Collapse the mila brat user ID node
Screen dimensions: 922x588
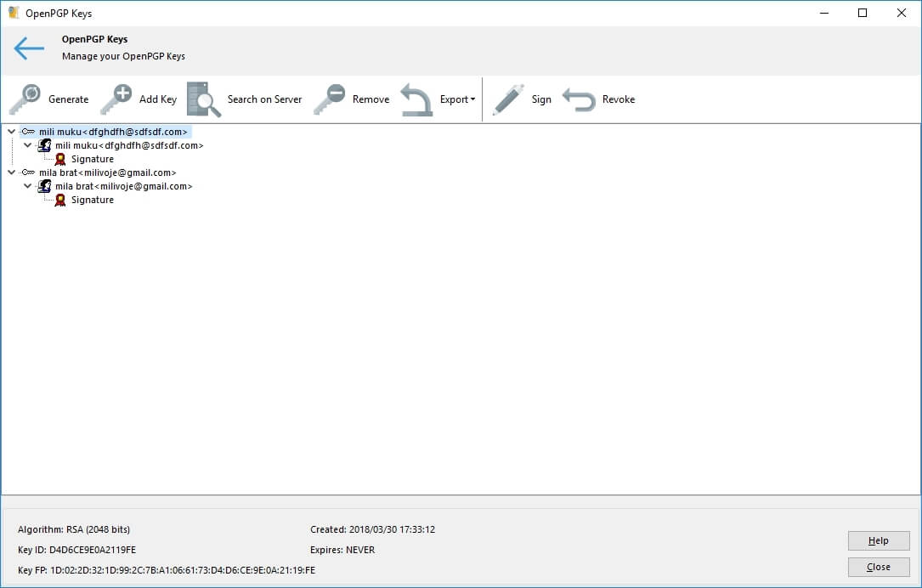point(28,186)
